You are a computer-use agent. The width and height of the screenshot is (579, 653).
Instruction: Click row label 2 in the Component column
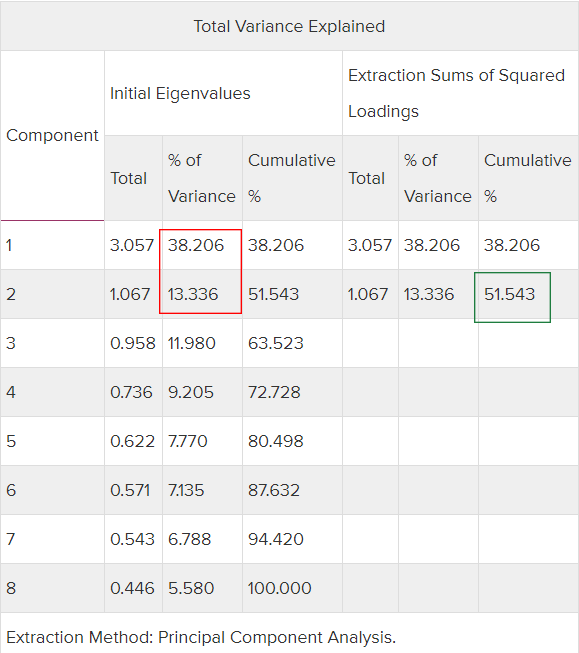(11, 294)
